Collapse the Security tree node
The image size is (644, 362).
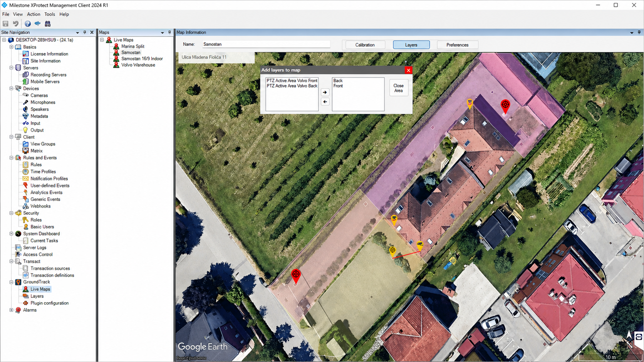click(x=12, y=213)
